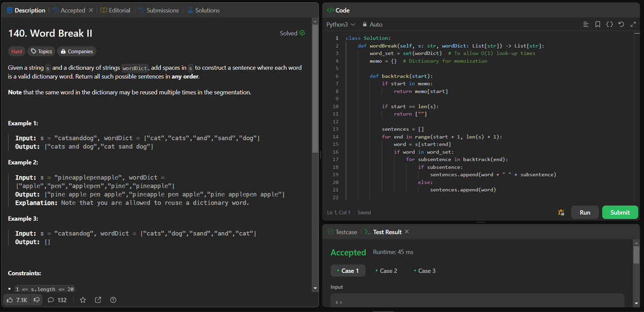Viewport: 644px width, 312px height.
Task: Expand the Companies tag section
Action: click(77, 52)
